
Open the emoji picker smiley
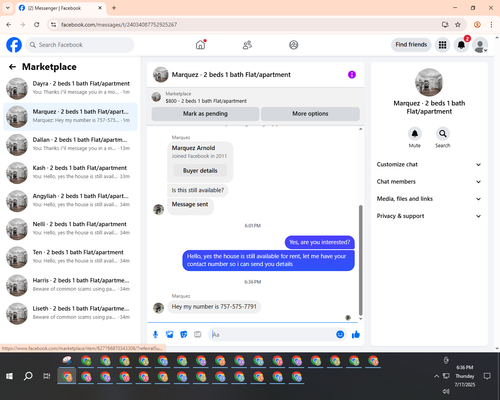(x=340, y=334)
